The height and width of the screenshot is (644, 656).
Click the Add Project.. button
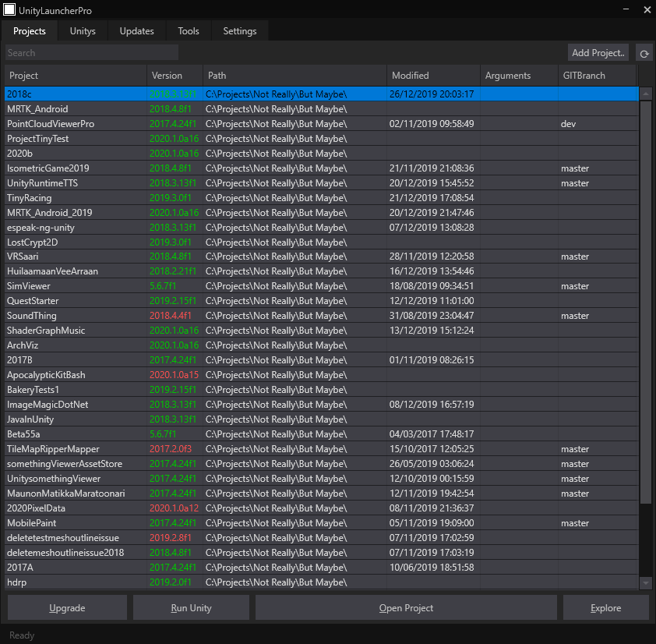598,53
